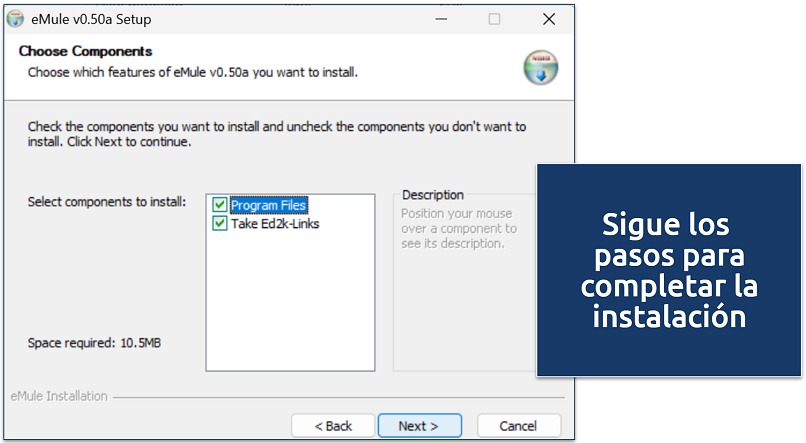Click the eMule globe logo in the header
Screen dimensions: 806x443
pos(541,67)
